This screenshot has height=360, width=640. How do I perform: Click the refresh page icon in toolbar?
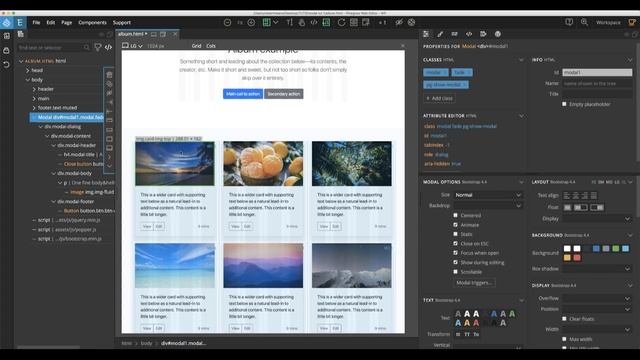pyautogui.click(x=341, y=22)
